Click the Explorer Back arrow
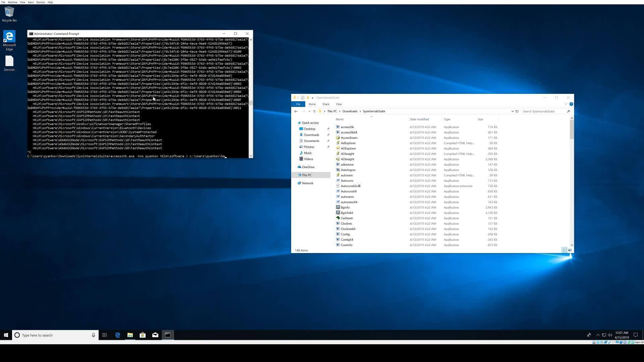 [x=296, y=111]
